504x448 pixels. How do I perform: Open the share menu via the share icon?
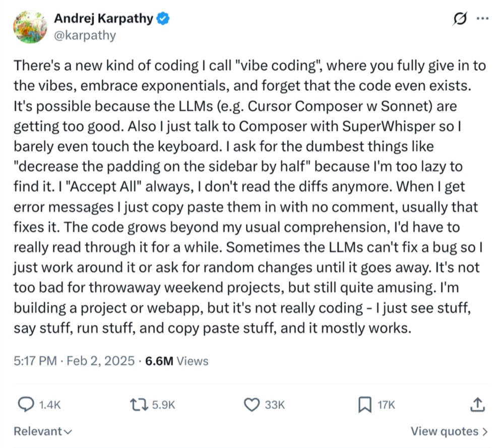(477, 405)
